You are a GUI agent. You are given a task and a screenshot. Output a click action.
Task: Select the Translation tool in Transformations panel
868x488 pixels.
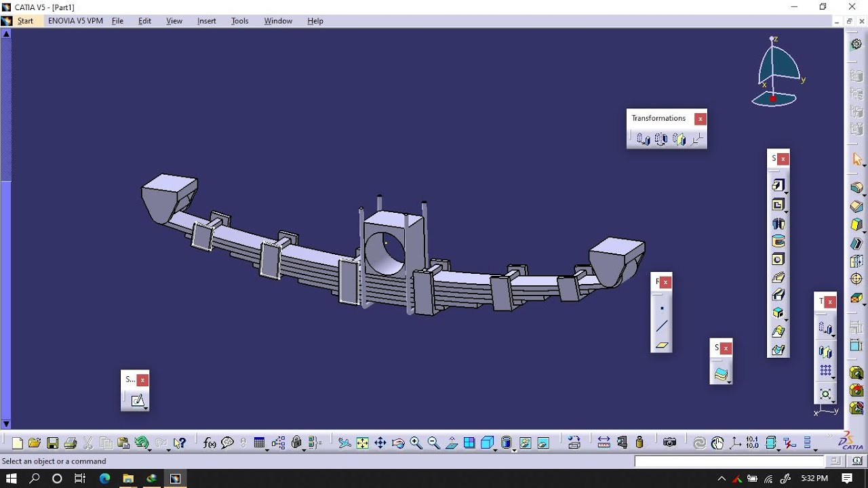pyautogui.click(x=643, y=139)
